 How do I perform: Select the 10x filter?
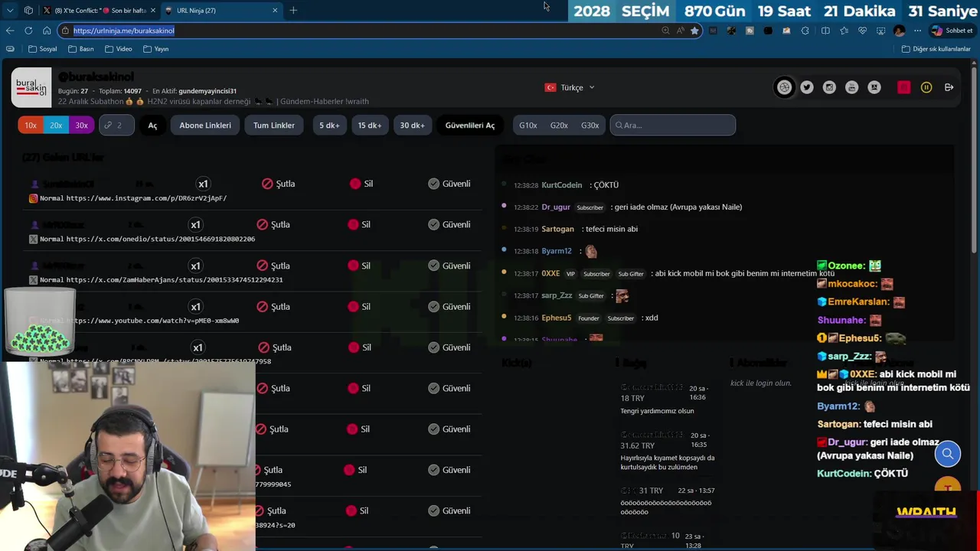pos(31,126)
